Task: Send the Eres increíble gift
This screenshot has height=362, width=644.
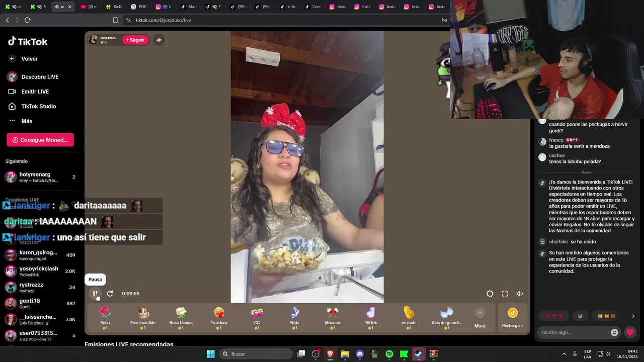Action: (x=143, y=318)
